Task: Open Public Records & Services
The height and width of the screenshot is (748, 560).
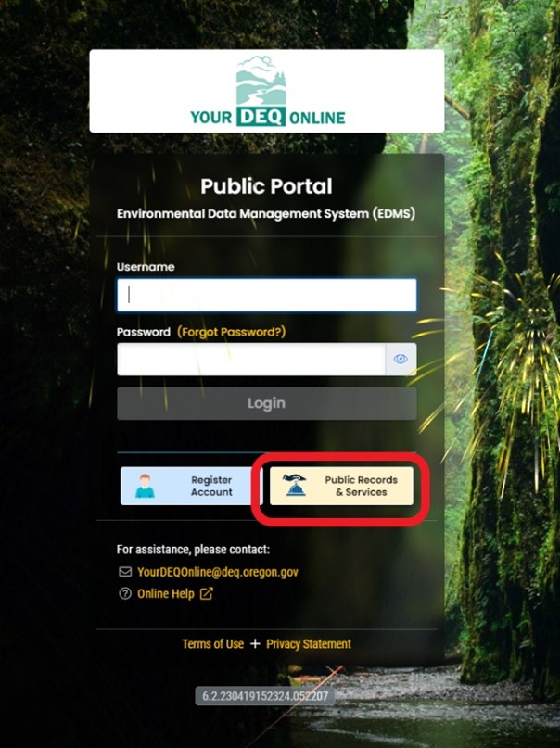Action: [341, 486]
